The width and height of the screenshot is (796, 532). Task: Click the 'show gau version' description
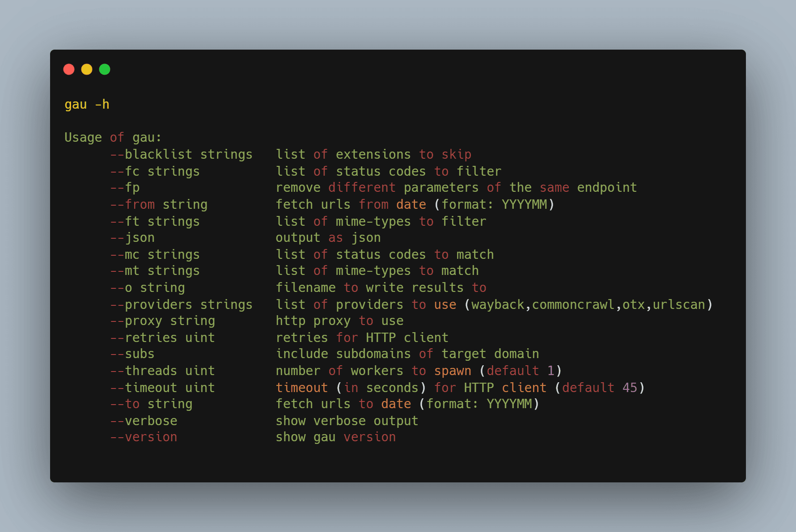335,437
